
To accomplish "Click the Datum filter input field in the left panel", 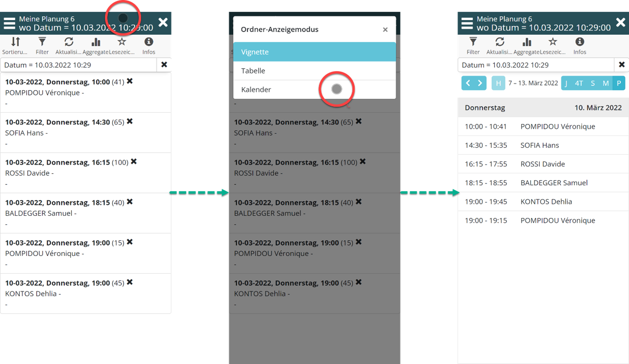I will point(78,65).
